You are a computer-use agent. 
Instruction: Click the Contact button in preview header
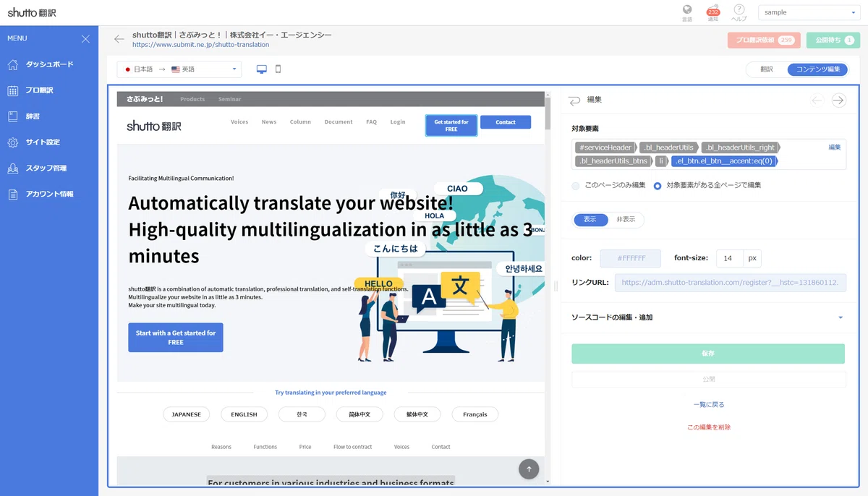pos(506,122)
